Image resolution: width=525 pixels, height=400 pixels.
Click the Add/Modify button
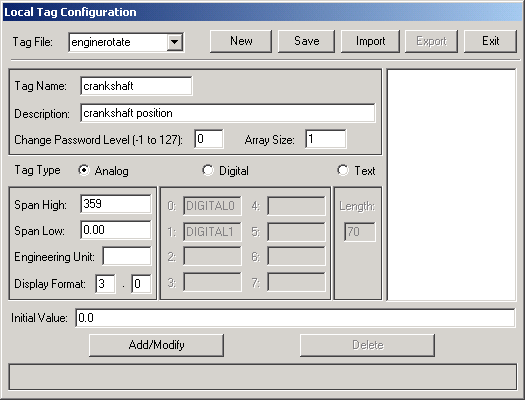156,345
